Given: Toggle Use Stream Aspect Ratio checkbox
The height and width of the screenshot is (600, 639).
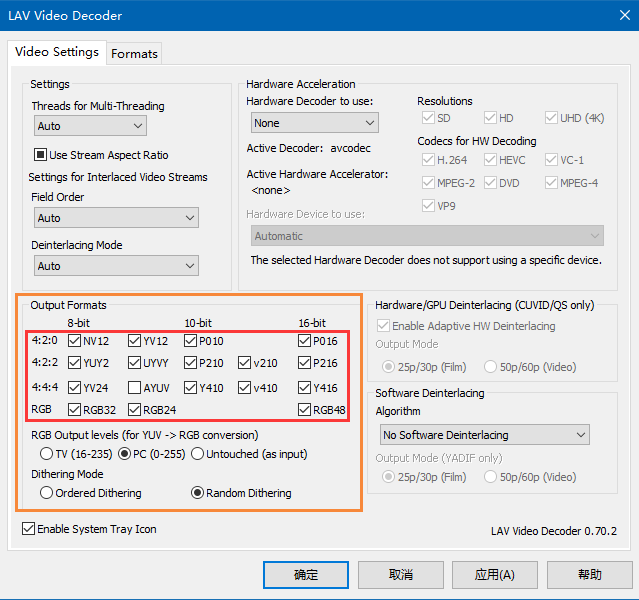Looking at the screenshot, I should (x=41, y=155).
